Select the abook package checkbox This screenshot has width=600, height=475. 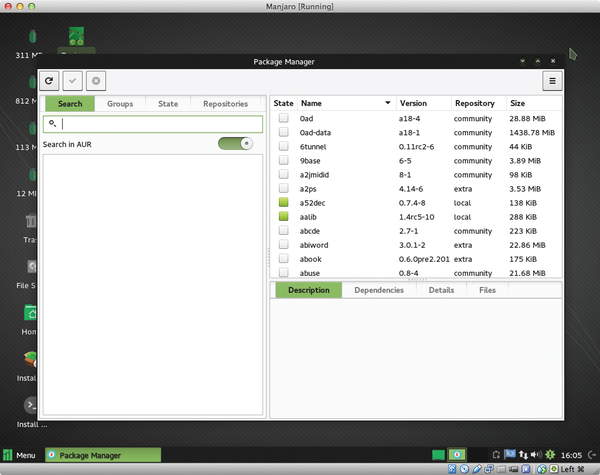[x=284, y=258]
